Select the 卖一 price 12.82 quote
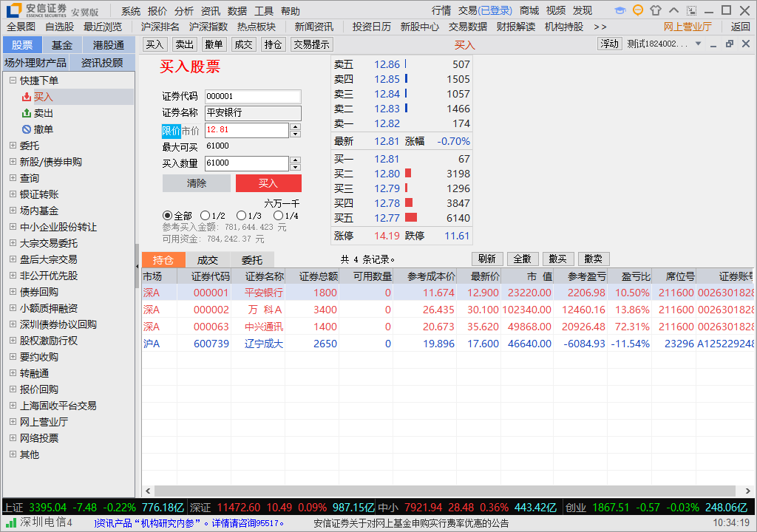 point(387,123)
